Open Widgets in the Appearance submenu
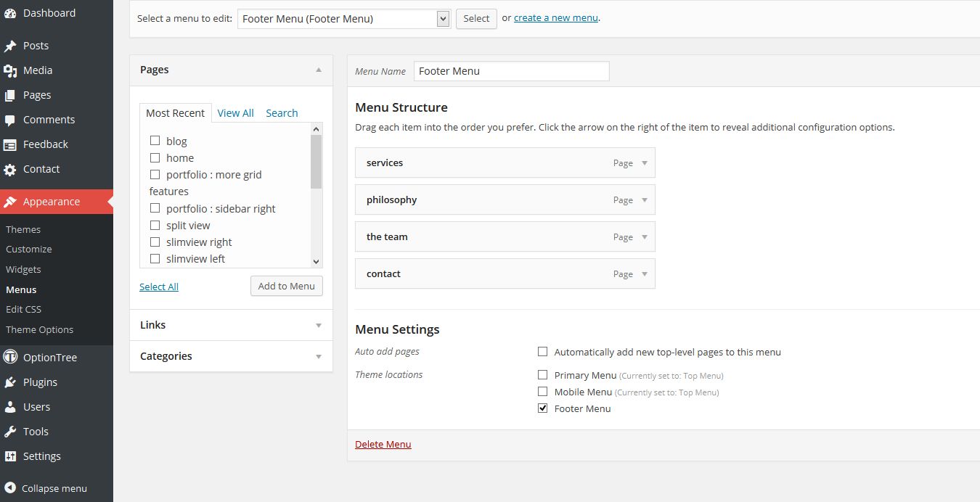Image resolution: width=980 pixels, height=502 pixels. coord(23,269)
